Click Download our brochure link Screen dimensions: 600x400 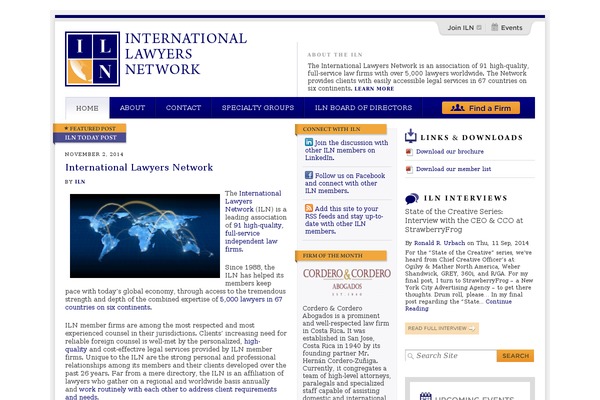pyautogui.click(x=450, y=152)
